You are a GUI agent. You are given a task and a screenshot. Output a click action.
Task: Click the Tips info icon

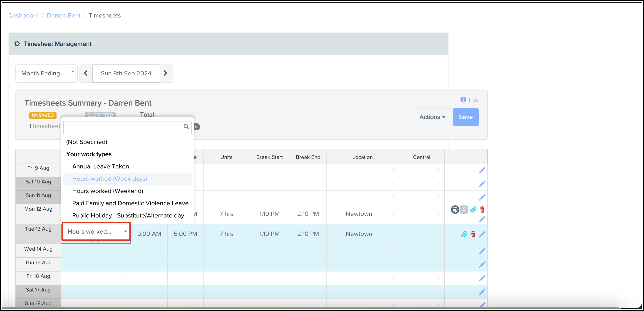(463, 99)
